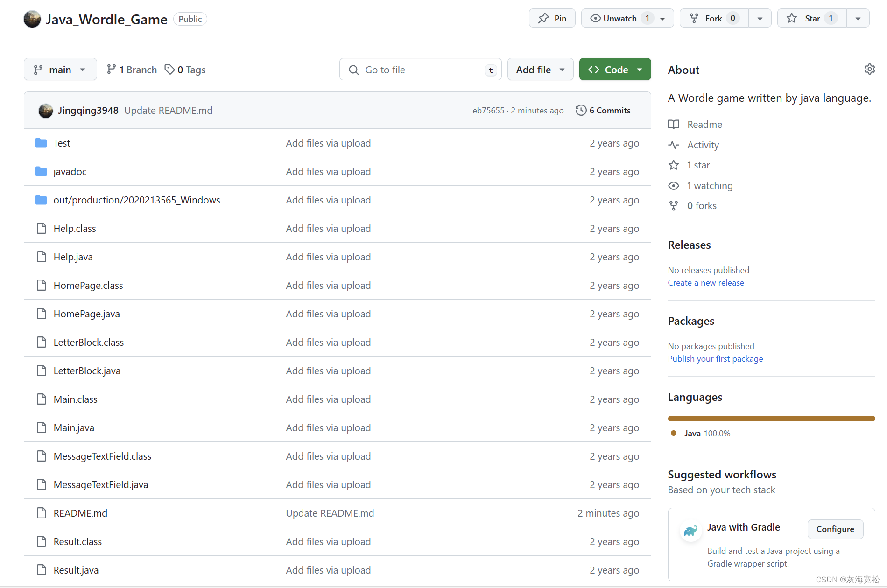The width and height of the screenshot is (887, 588).
Task: Click the Java languages bar
Action: click(x=771, y=419)
